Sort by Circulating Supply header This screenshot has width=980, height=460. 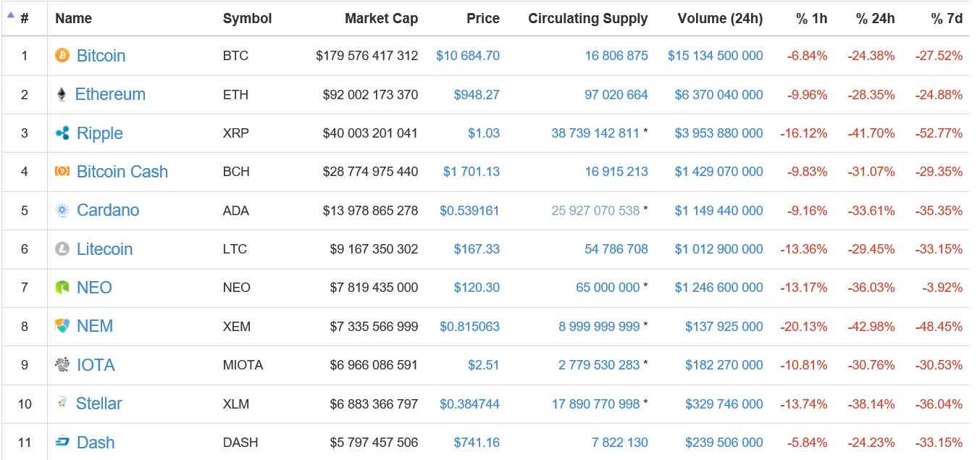pyautogui.click(x=588, y=19)
